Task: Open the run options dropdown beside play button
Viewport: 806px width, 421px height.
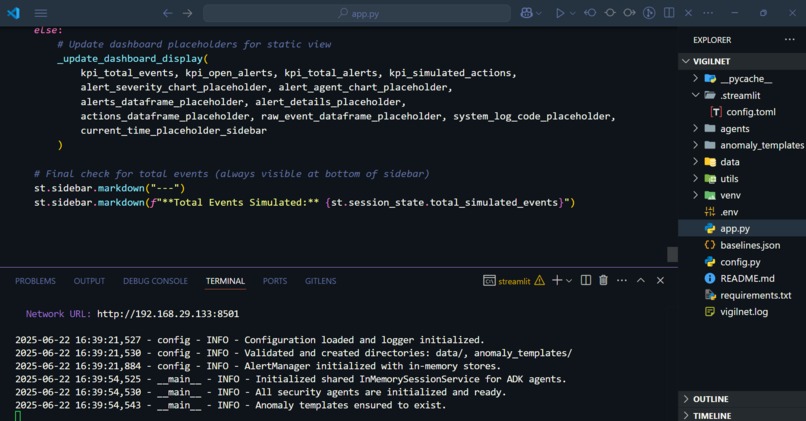Action: [572, 13]
